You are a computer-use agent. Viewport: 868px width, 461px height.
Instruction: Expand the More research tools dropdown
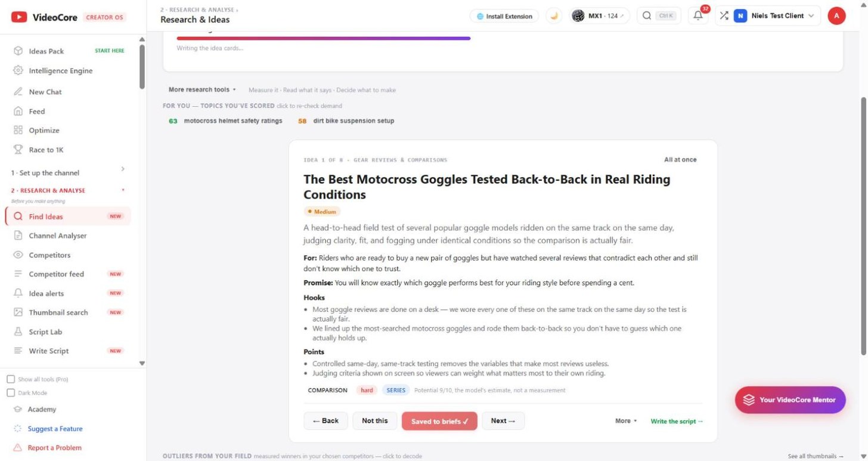[x=202, y=89]
